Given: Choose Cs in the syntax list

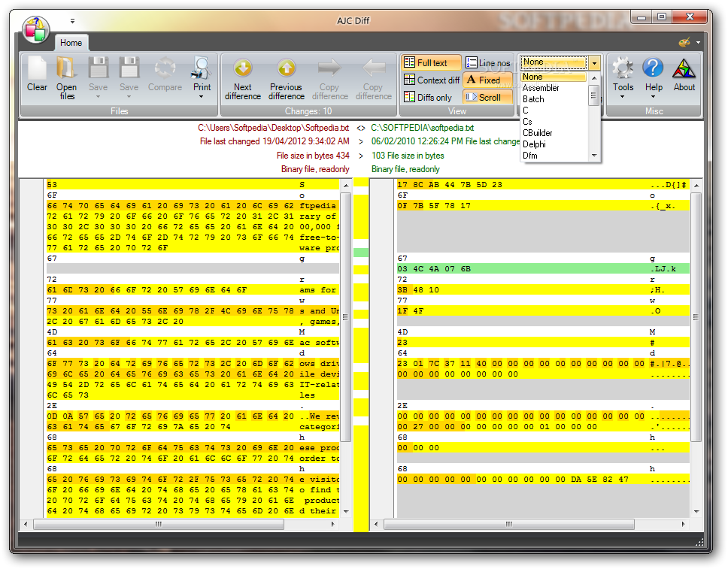Looking at the screenshot, I should click(554, 122).
